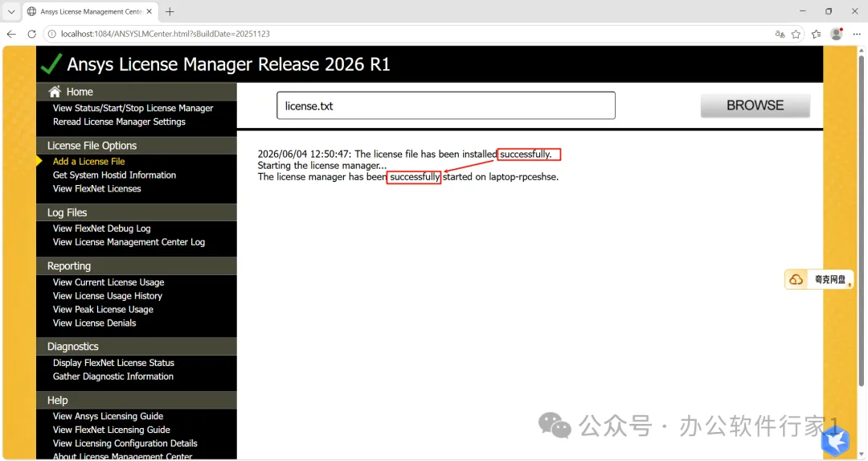This screenshot has width=868, height=461.
Task: Click the 'Starting the license manager...' line
Action: [321, 166]
